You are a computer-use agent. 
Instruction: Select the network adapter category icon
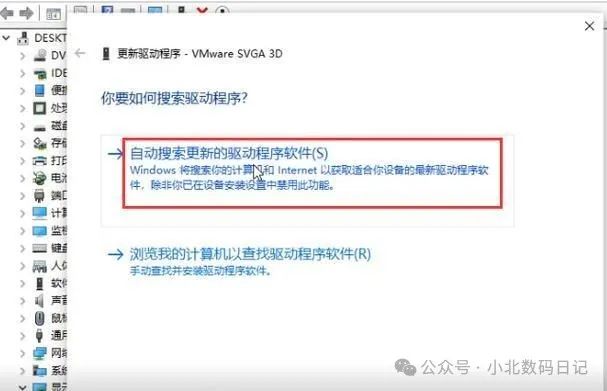pyautogui.click(x=39, y=353)
